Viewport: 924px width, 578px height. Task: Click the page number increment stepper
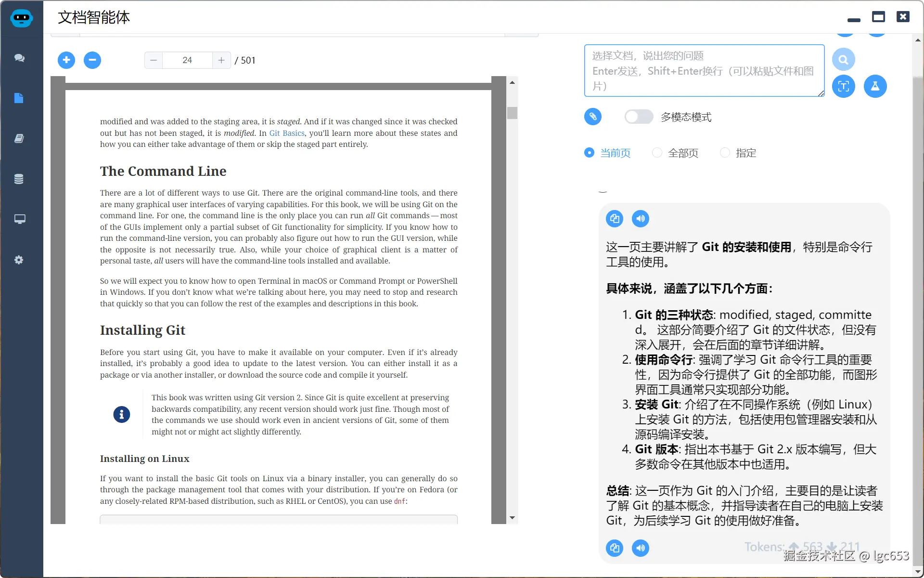coord(221,60)
